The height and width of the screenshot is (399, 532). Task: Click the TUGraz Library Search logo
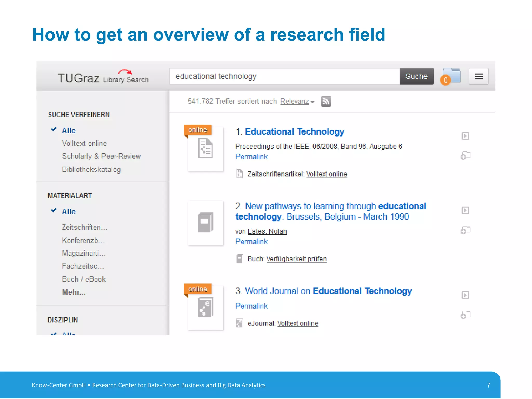click(103, 76)
